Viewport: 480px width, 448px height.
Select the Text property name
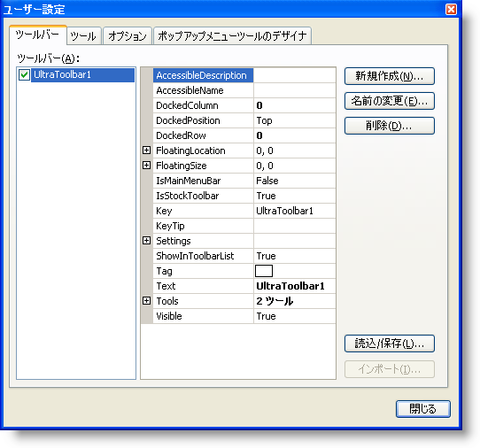coord(203,286)
